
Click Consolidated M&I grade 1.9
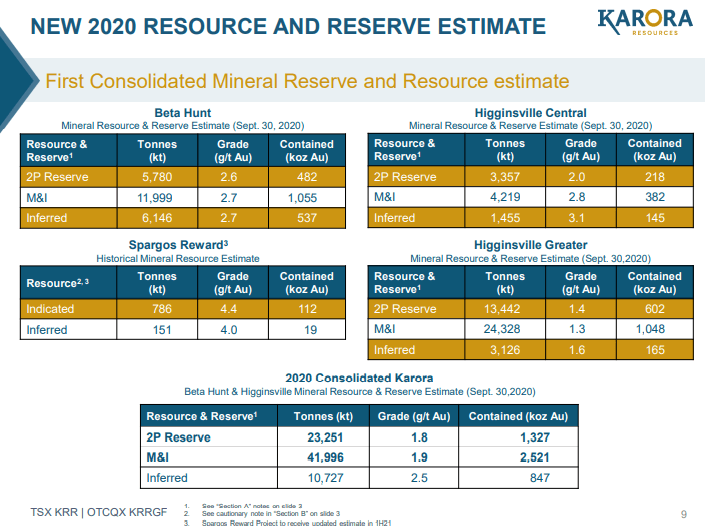pos(419,458)
